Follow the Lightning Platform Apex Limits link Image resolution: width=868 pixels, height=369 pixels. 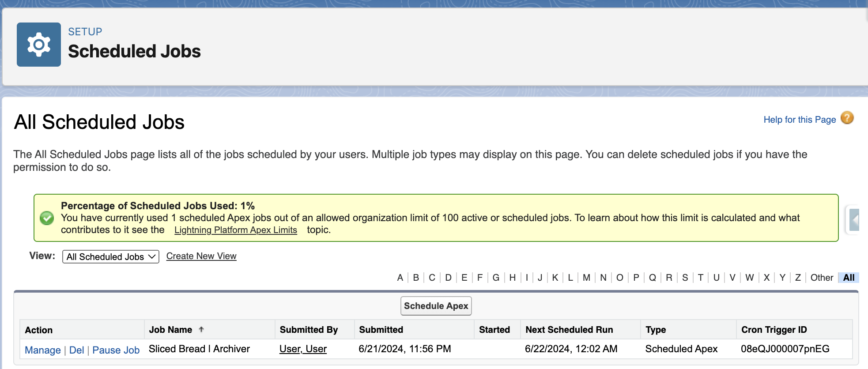[236, 230]
